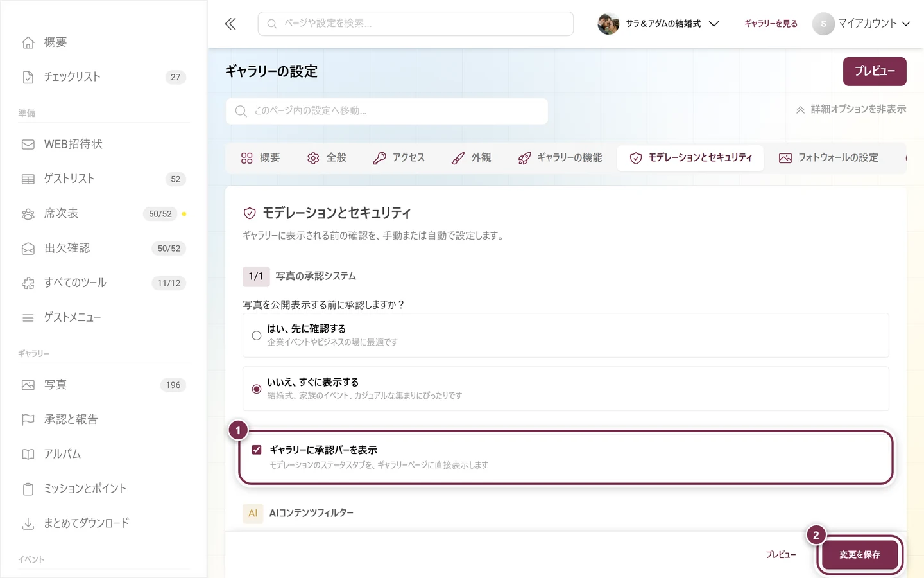Screen dimensions: 924x578
Task: Switch to ギャラリーの機能 tab
Action: click(x=560, y=158)
